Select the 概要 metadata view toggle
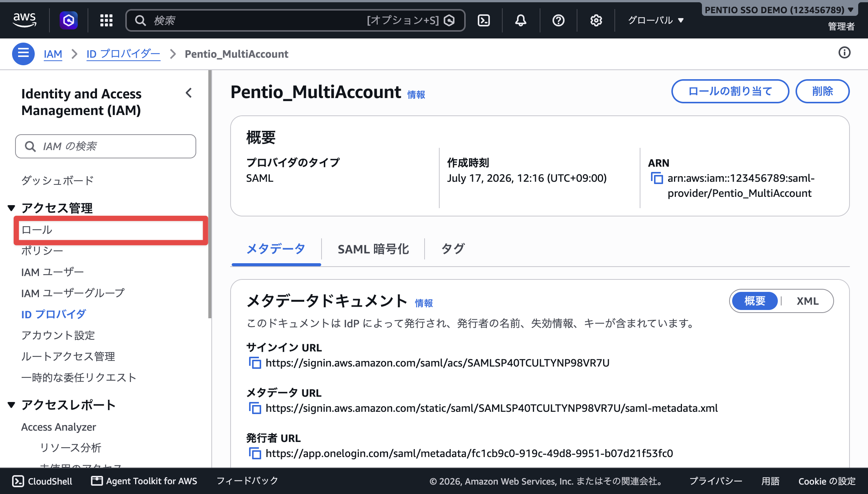868x494 pixels. tap(755, 301)
